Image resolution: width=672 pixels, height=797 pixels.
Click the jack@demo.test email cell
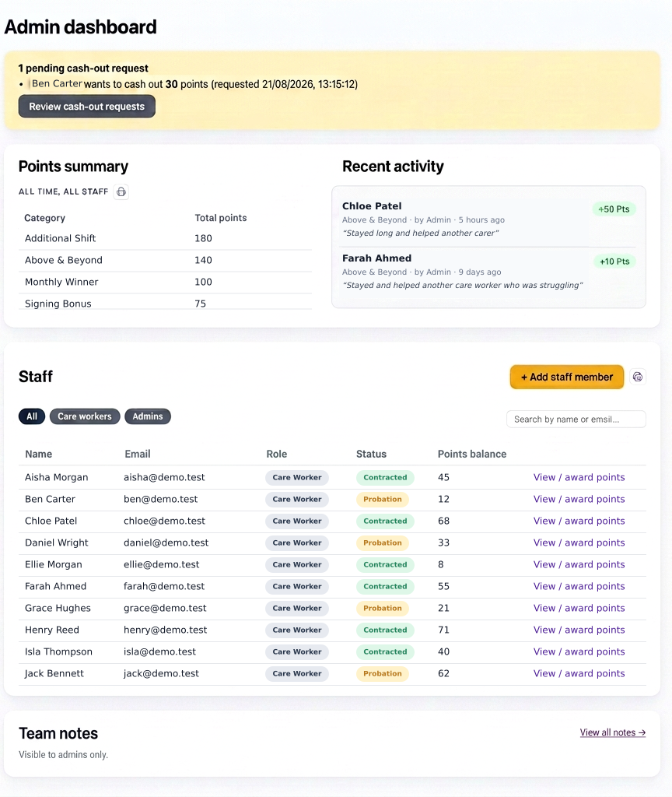[161, 673]
